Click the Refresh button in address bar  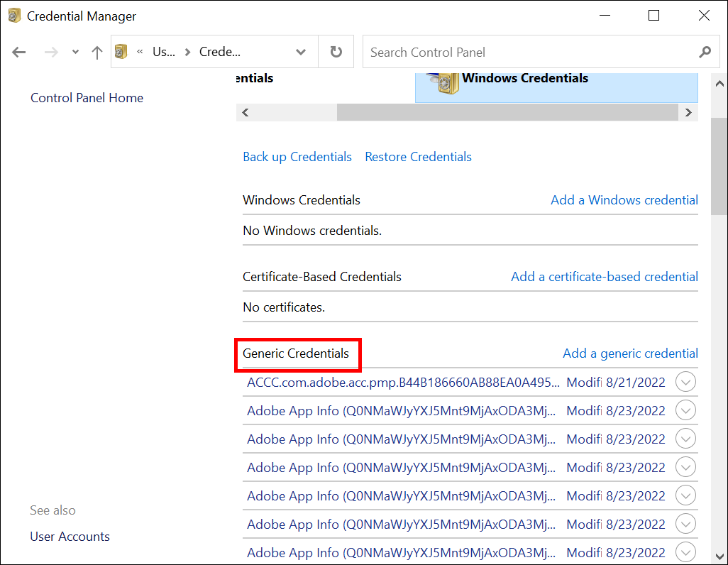coord(336,53)
